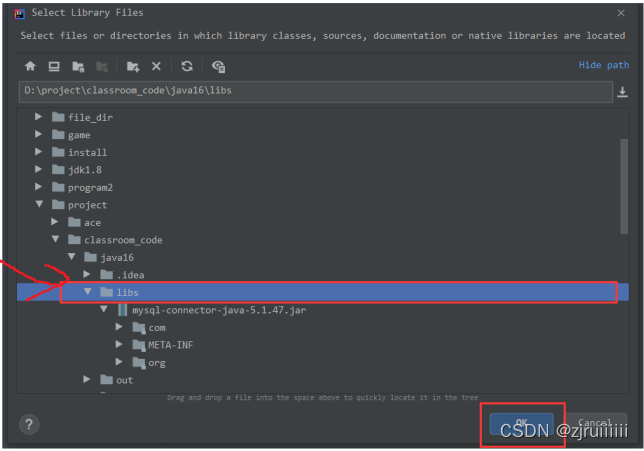Expand the file_dir folder arrow
This screenshot has width=644, height=451.
[x=38, y=117]
